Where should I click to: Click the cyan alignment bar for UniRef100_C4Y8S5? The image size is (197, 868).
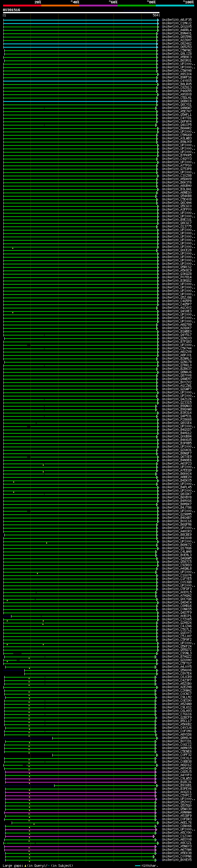tap(80, 81)
